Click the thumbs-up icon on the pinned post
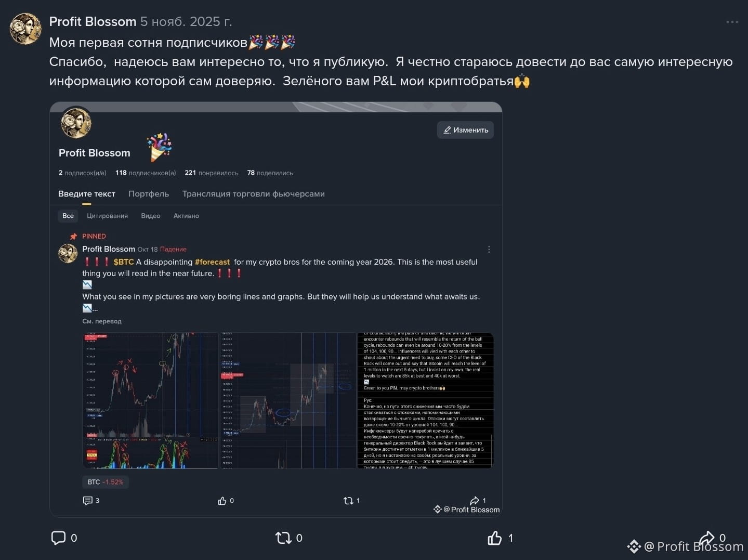 pyautogui.click(x=222, y=501)
